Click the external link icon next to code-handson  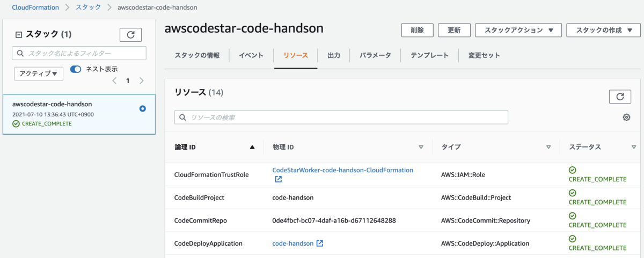coord(320,244)
